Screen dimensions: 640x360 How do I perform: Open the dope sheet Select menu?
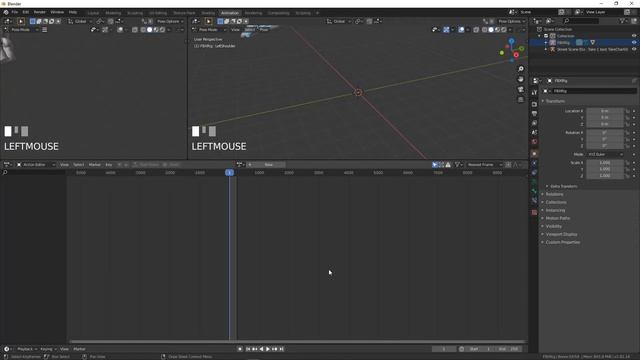[78, 165]
